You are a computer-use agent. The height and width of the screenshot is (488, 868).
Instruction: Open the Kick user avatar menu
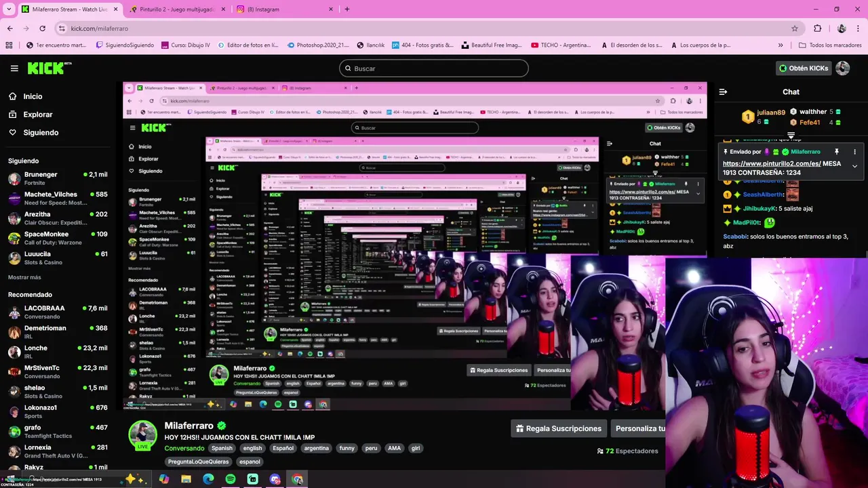[842, 68]
